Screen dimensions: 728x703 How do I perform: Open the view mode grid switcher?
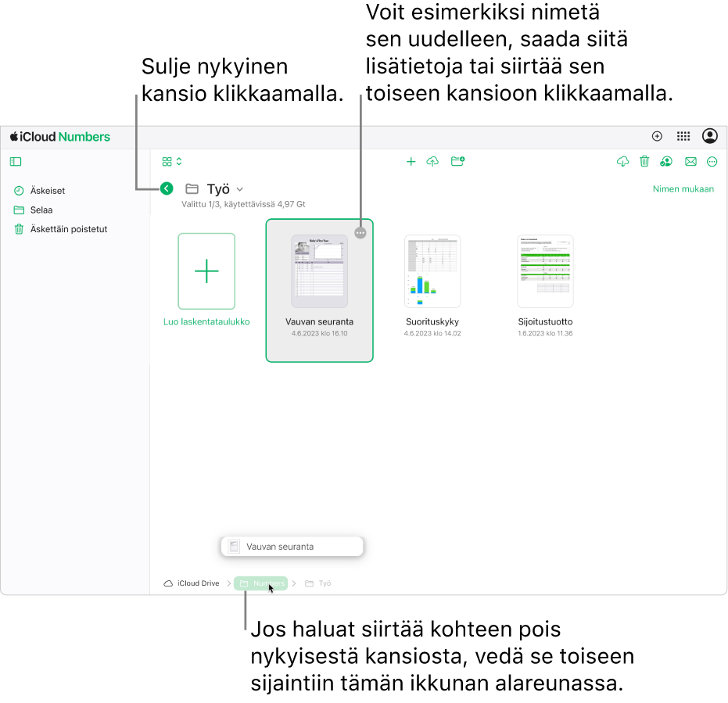172,162
